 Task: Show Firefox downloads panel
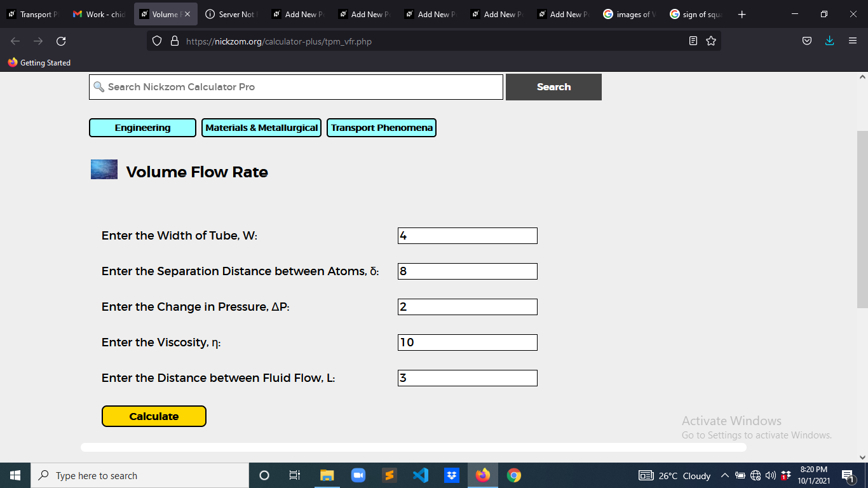click(829, 41)
